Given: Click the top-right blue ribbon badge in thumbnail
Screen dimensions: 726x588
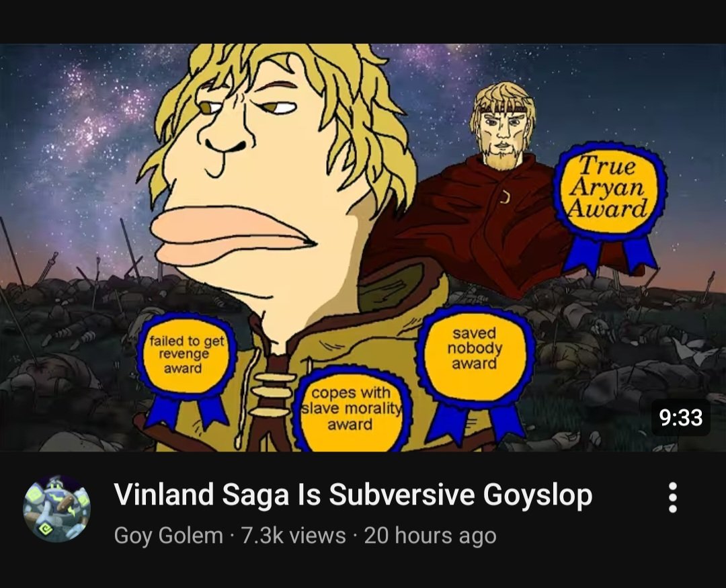Looking at the screenshot, I should (610, 206).
